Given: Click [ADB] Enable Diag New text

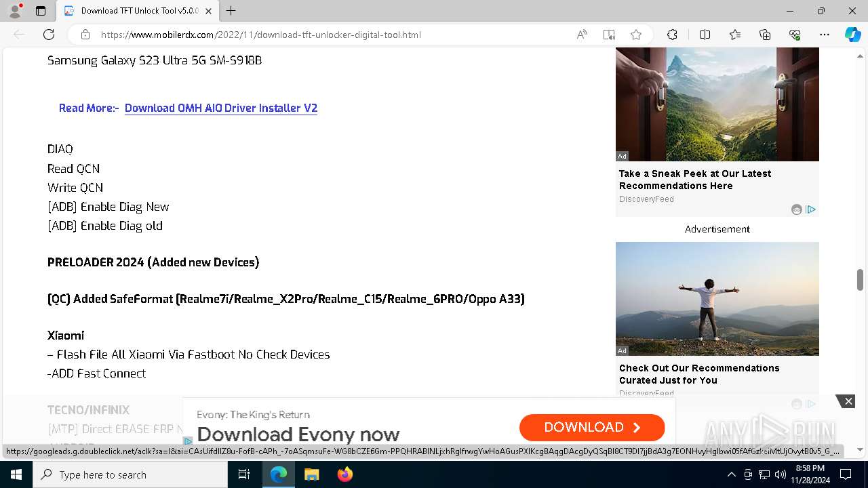Looking at the screenshot, I should point(108,207).
